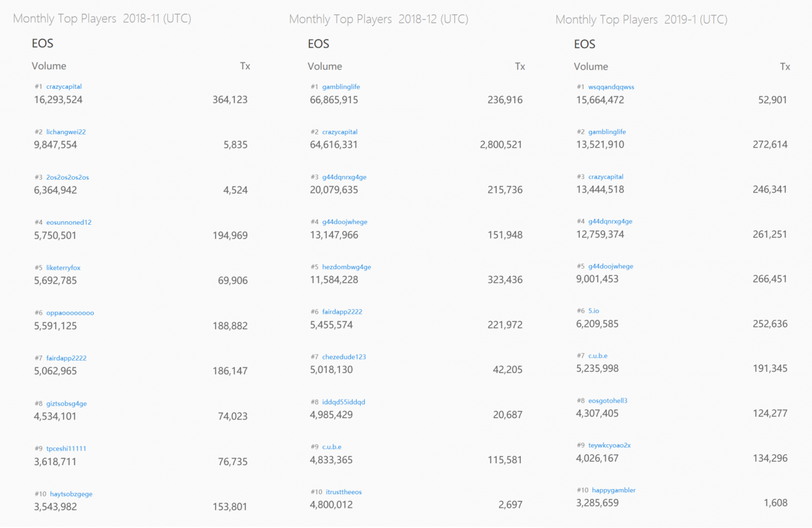Click volume value 4,800,012
The width and height of the screenshot is (812, 528).
coord(331,505)
